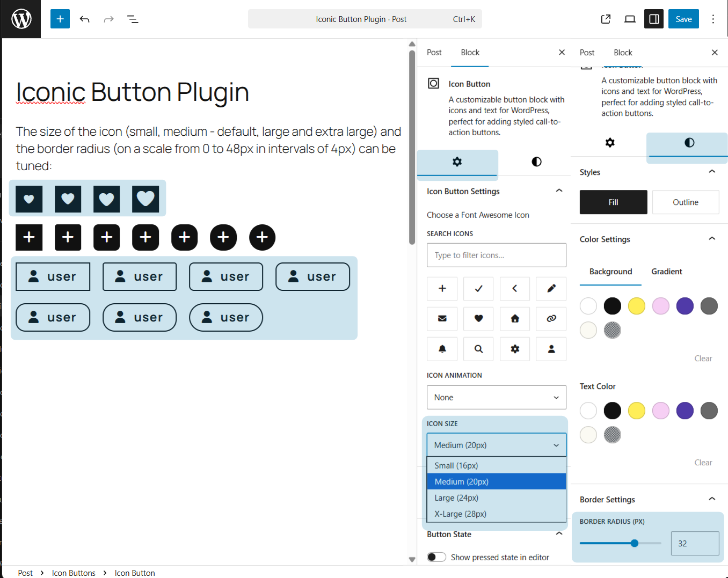Screen dimensions: 728x578
Task: Open the gear settings tab above the Styles section
Action: pyautogui.click(x=610, y=143)
